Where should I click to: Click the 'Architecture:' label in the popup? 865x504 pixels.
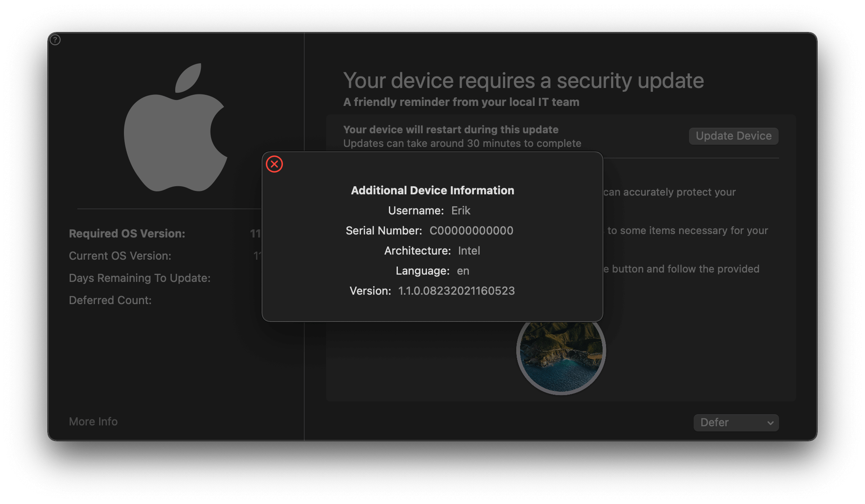click(418, 251)
